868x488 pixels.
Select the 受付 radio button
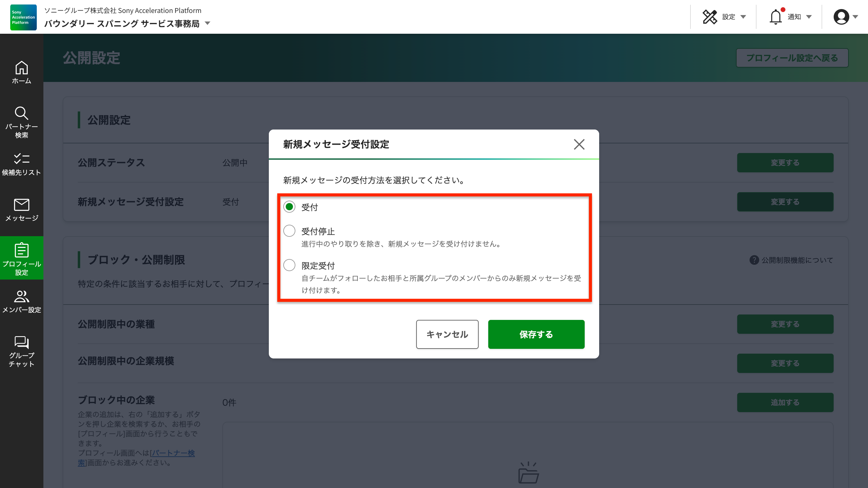[289, 207]
